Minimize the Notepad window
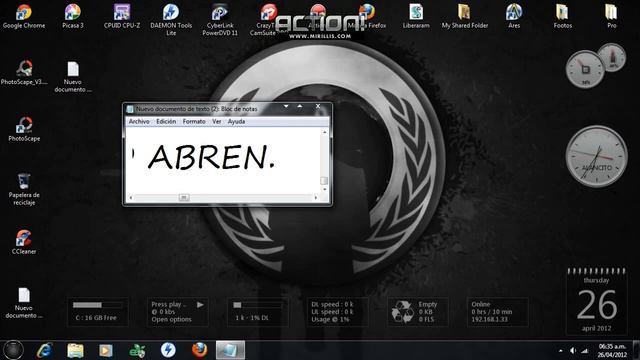Viewport: 640px width, 360px height. pyautogui.click(x=286, y=107)
